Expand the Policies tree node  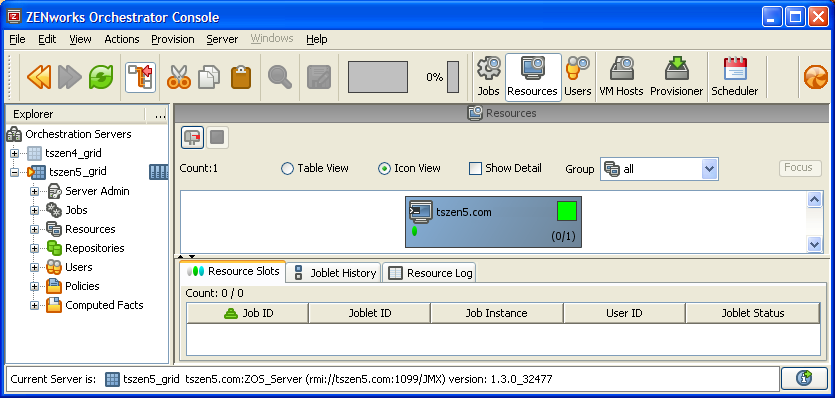35,287
